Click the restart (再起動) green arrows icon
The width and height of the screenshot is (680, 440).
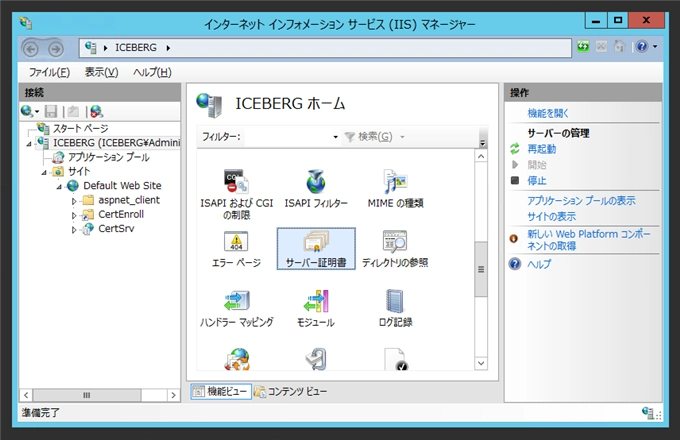point(515,149)
